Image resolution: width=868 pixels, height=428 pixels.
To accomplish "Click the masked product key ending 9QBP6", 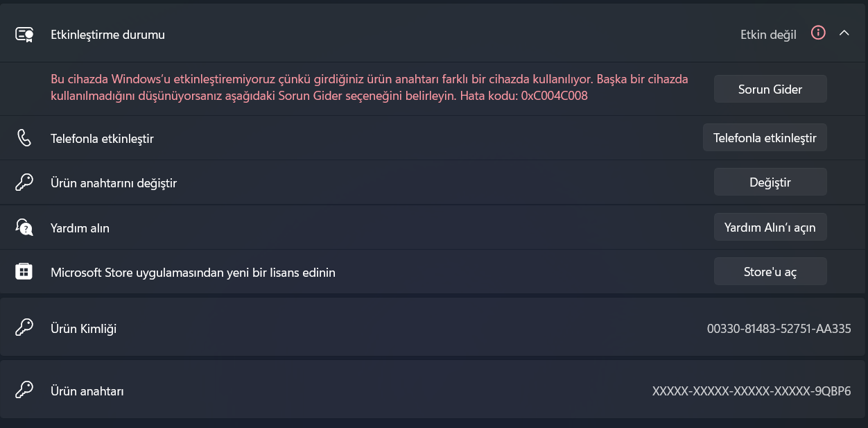I will (752, 391).
